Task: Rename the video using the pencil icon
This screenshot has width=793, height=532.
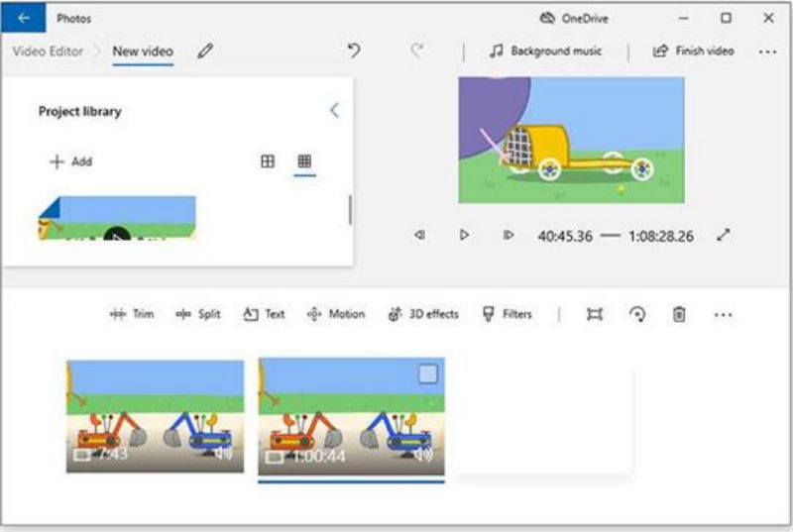Action: (205, 51)
